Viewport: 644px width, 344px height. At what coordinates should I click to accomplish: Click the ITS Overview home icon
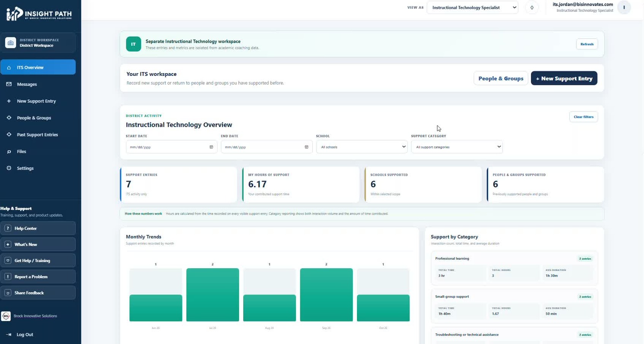point(9,67)
